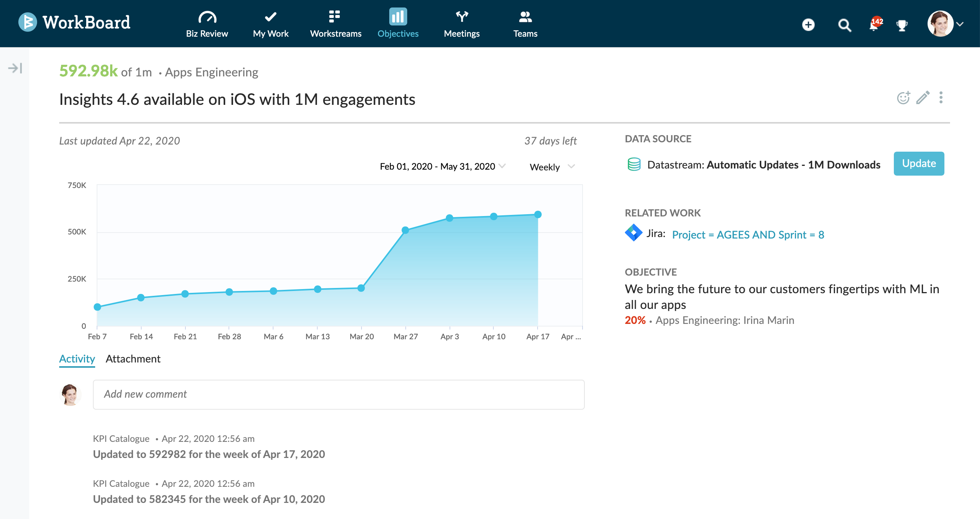Viewport: 980px width, 519px height.
Task: Open the Biz Review gauge icon
Action: 207,17
